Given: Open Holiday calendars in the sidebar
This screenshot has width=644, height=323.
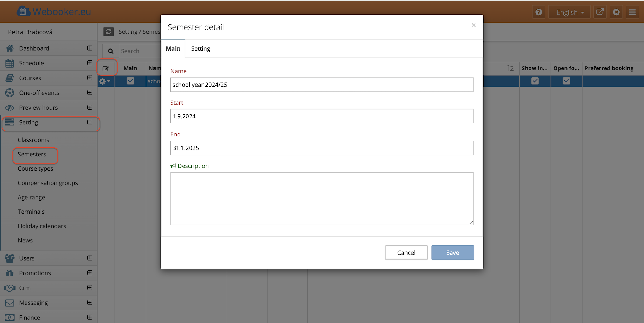Looking at the screenshot, I should 42,226.
